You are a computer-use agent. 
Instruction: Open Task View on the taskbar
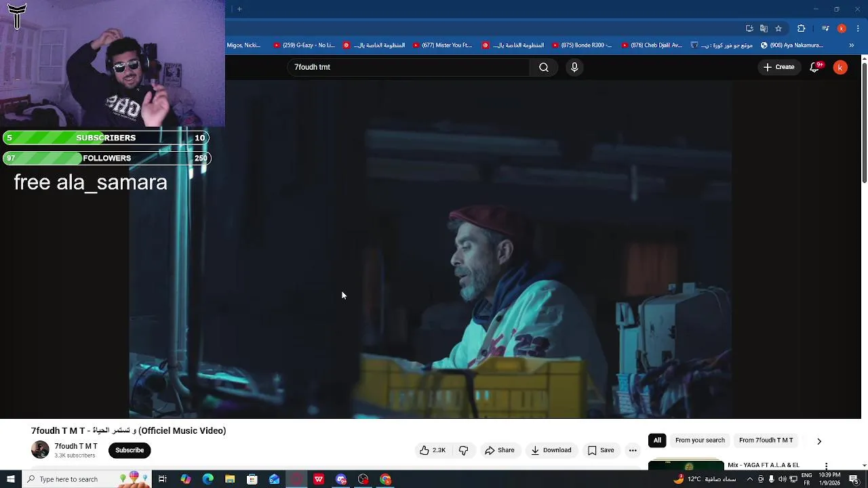point(163,479)
